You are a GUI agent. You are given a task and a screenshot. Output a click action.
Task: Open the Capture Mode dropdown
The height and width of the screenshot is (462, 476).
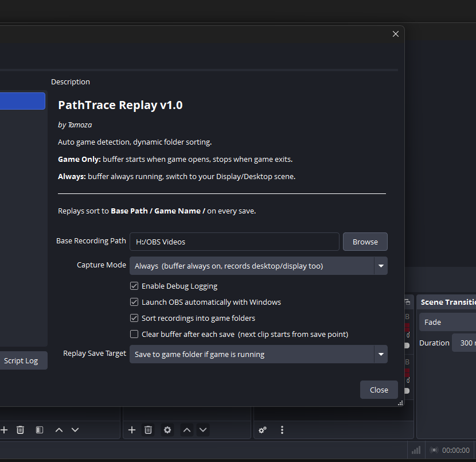pos(258,266)
